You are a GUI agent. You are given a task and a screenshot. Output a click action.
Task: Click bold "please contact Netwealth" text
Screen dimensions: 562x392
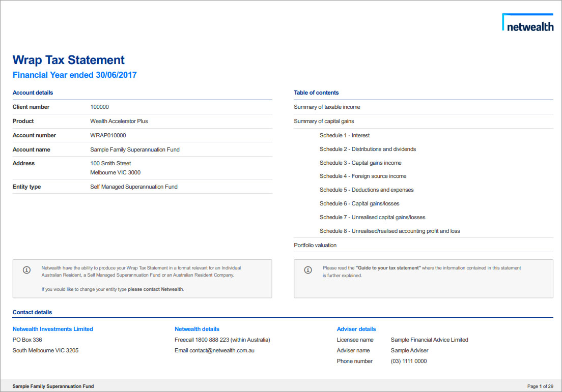155,289
